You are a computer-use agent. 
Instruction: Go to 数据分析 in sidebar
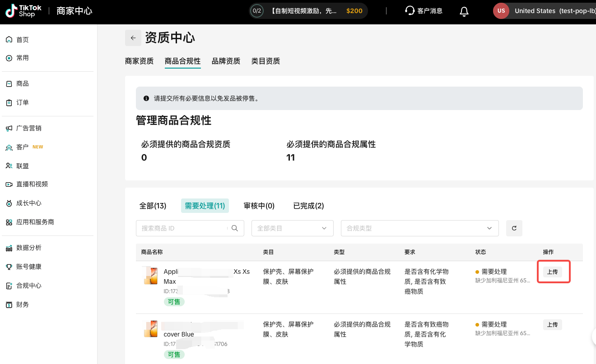pos(29,248)
